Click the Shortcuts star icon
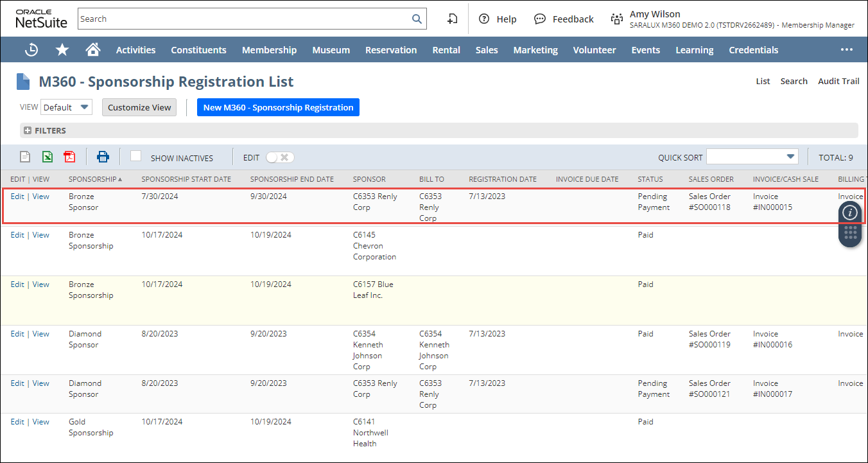The width and height of the screenshot is (868, 463). [62, 50]
